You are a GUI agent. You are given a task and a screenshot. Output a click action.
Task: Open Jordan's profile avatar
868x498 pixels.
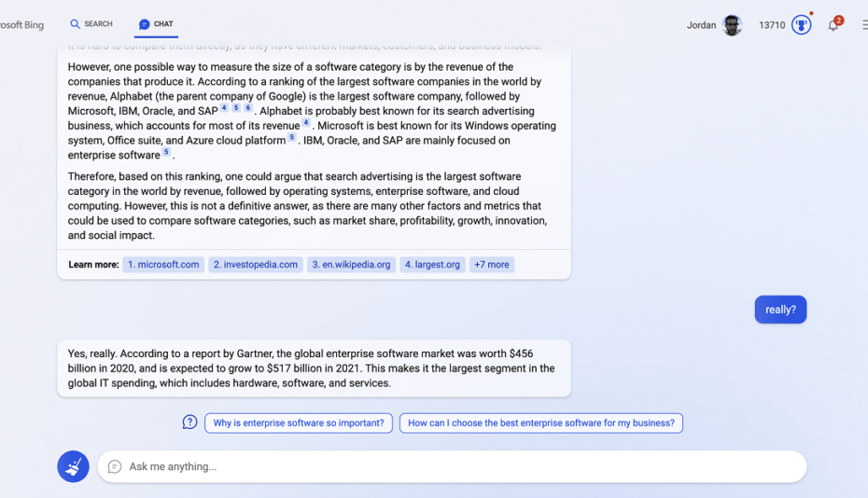[x=732, y=25]
